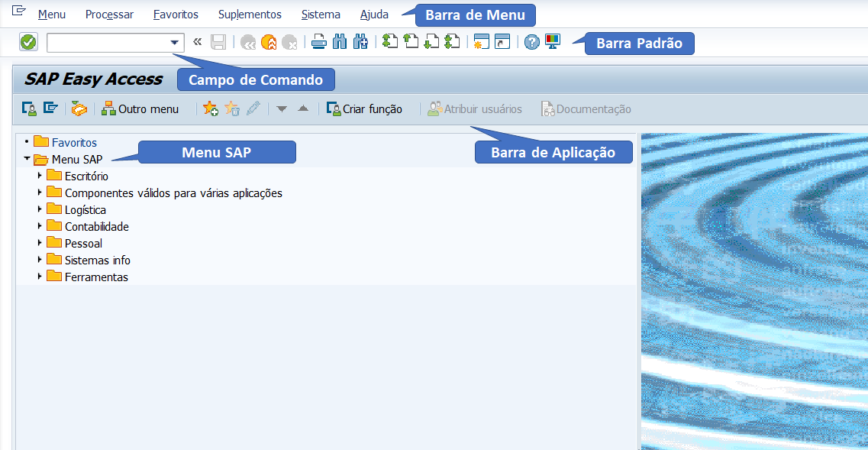Click the Criar função button
The height and width of the screenshot is (450, 868).
tap(364, 109)
